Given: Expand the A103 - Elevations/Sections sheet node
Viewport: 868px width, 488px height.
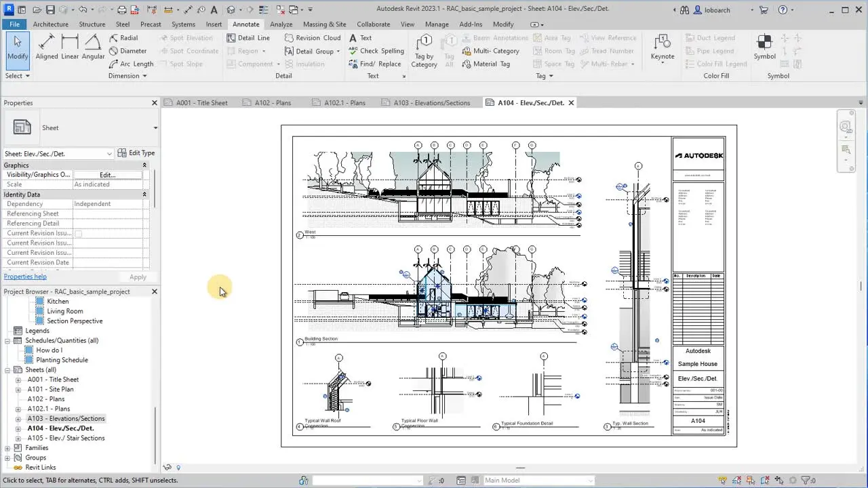Looking at the screenshot, I should 18,419.
